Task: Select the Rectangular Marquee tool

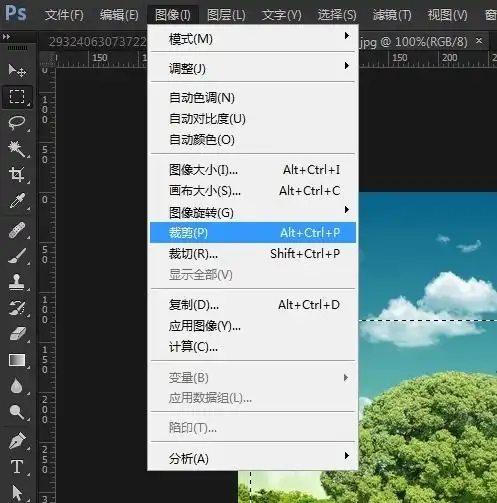Action: coord(17,97)
